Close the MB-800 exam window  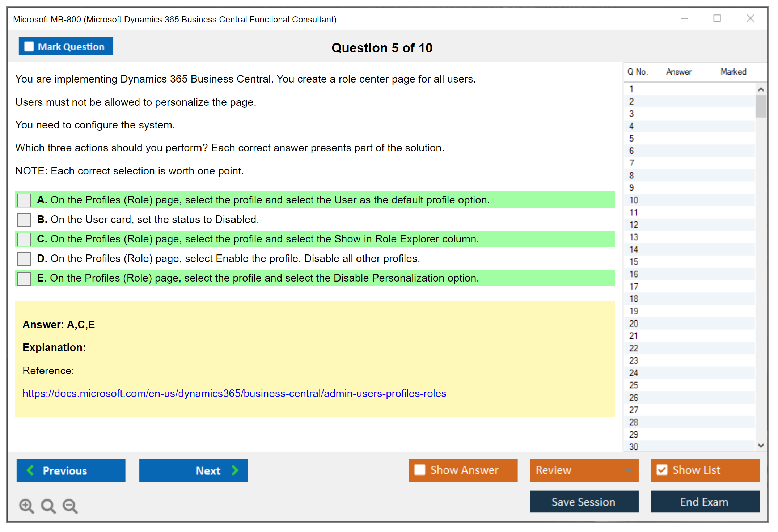(x=750, y=18)
